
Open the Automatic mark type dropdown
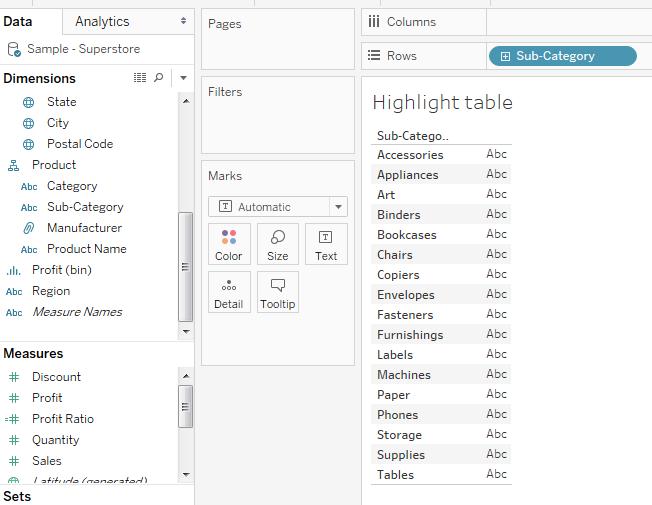(x=278, y=207)
